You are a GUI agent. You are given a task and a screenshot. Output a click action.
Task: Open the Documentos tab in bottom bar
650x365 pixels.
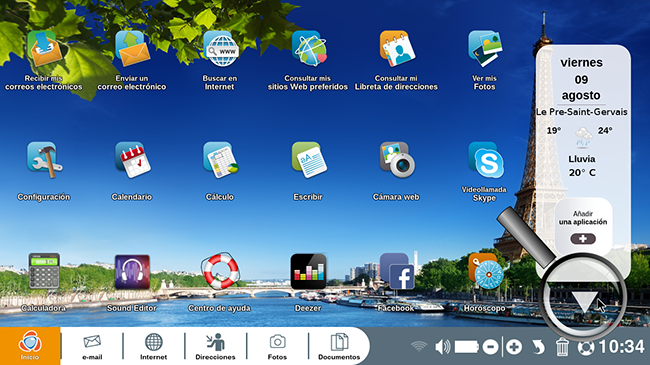tap(339, 346)
